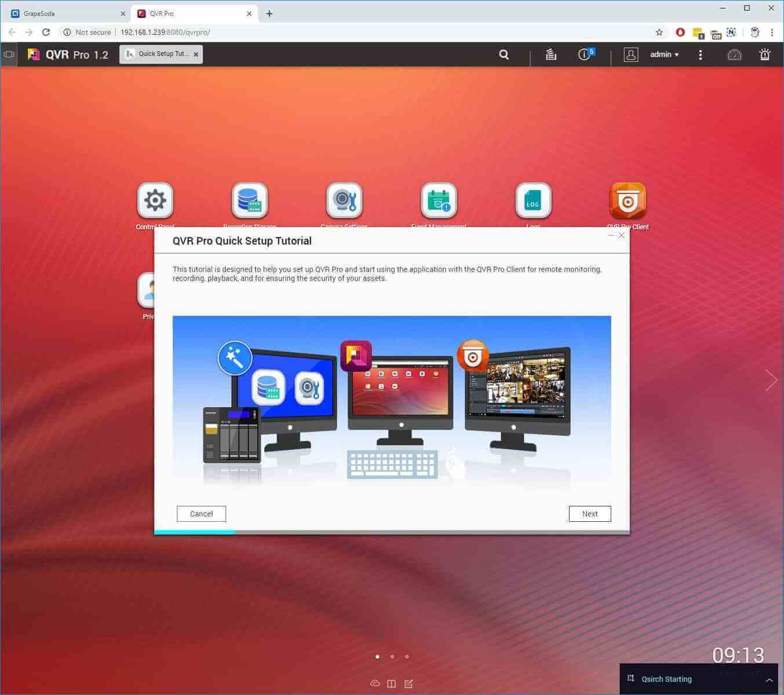Viewport: 784px width, 695px height.
Task: Click the alarm siren icon
Action: (x=765, y=54)
